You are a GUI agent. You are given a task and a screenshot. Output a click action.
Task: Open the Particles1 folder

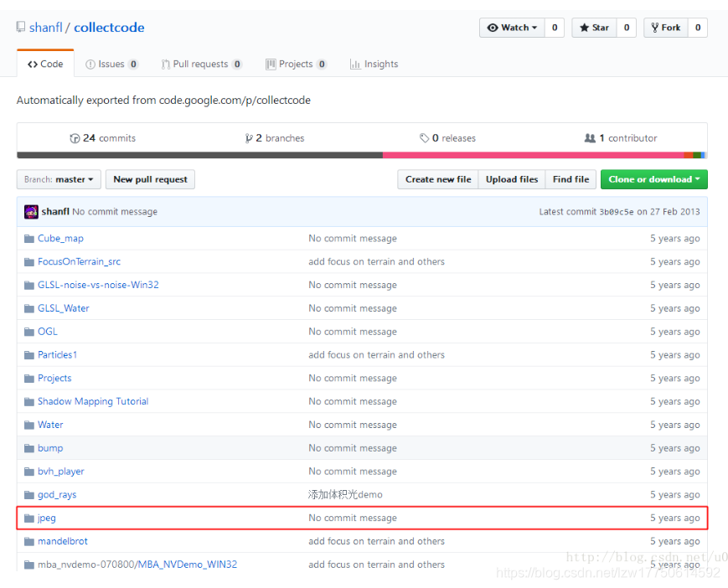[58, 355]
